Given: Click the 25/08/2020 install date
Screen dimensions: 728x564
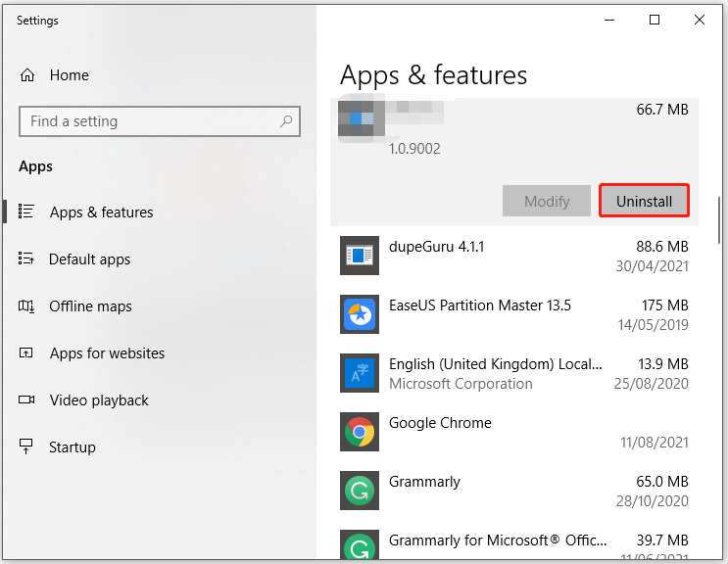Looking at the screenshot, I should [651, 384].
